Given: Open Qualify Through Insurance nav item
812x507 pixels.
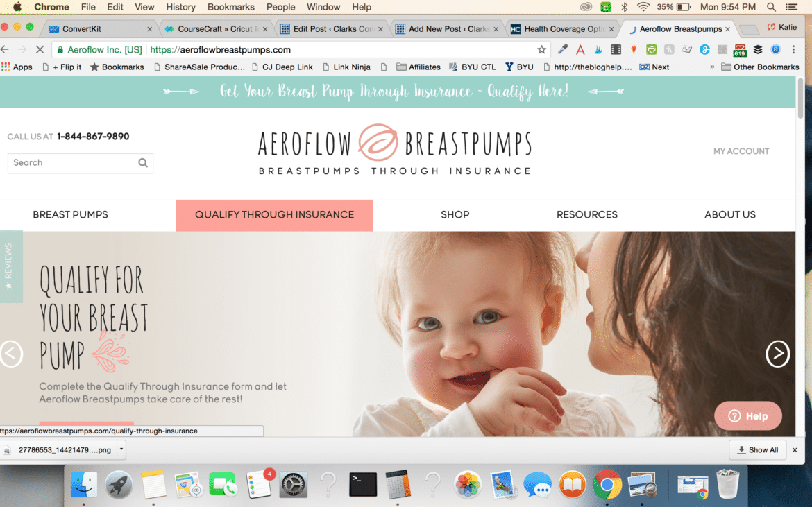Looking at the screenshot, I should (x=274, y=215).
